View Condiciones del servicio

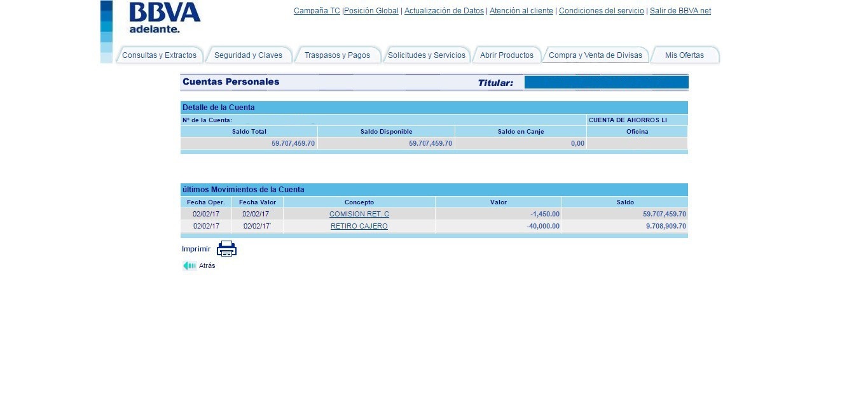click(x=601, y=10)
